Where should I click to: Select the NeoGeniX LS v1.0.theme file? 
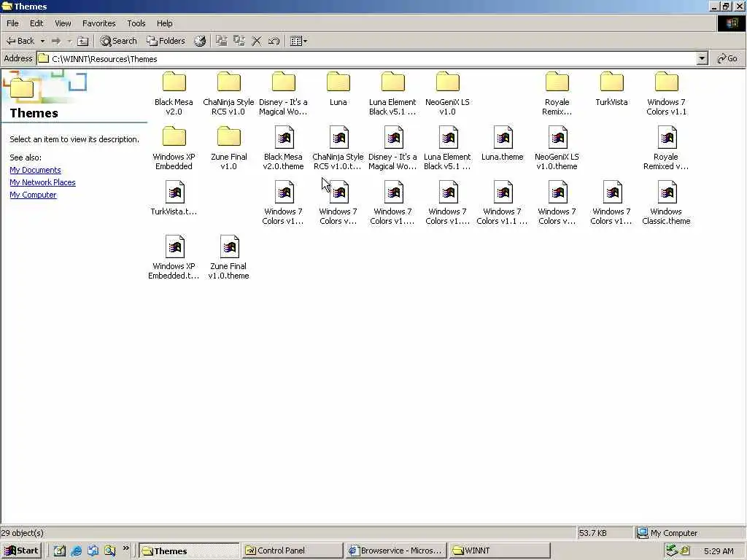pos(557,148)
